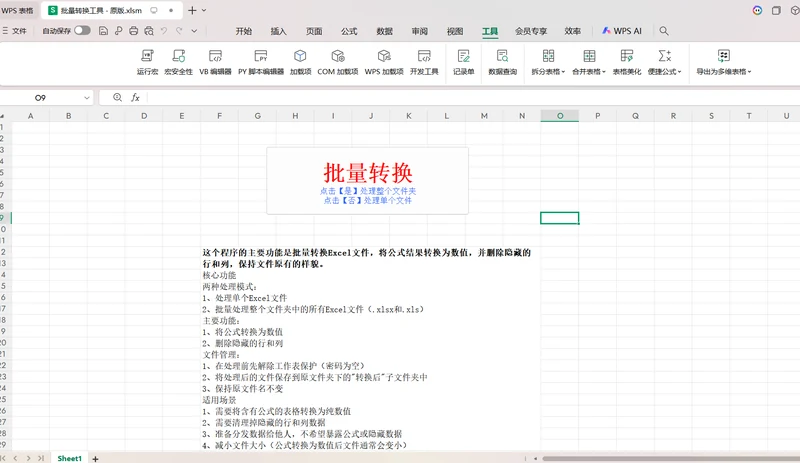Go to next sheet navigation arrow
Image resolution: width=800 pixels, height=463 pixels.
click(x=29, y=458)
